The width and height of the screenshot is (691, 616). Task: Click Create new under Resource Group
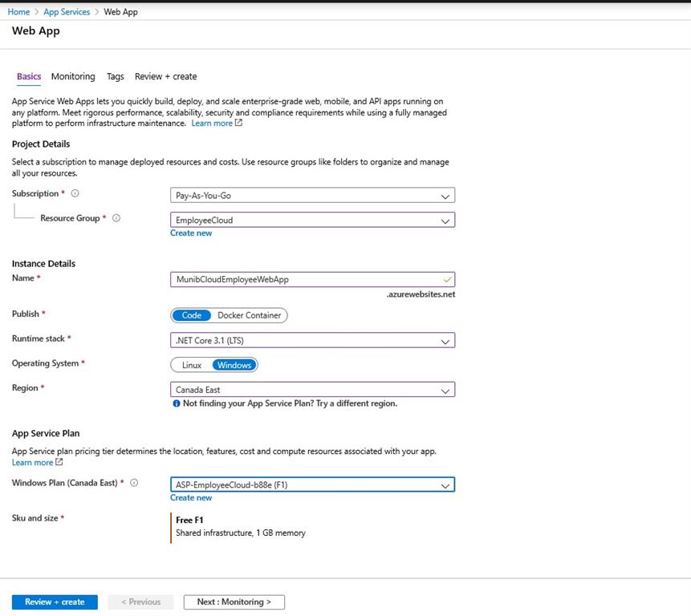point(190,233)
